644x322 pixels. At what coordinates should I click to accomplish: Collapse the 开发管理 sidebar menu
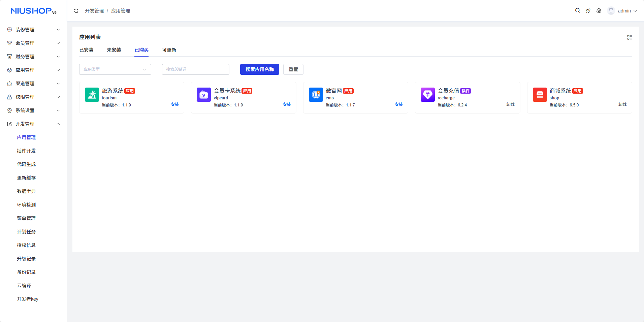pos(33,124)
